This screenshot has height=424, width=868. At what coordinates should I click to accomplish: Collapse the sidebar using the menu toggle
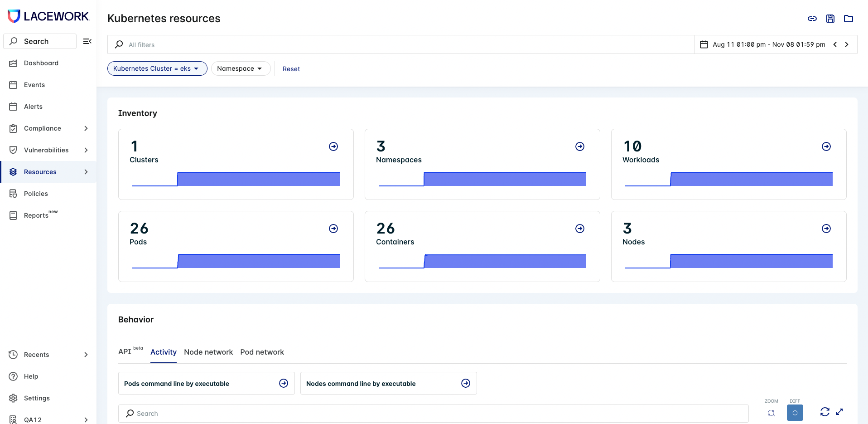(87, 41)
